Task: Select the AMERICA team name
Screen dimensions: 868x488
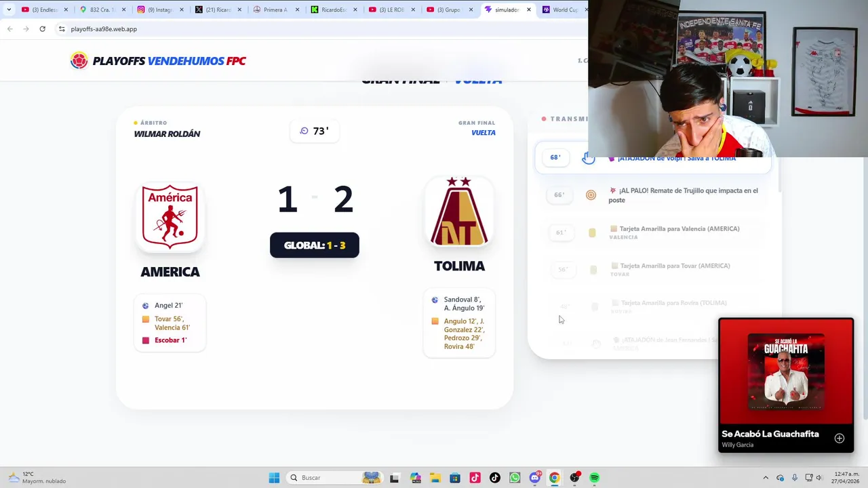Action: 170,272
